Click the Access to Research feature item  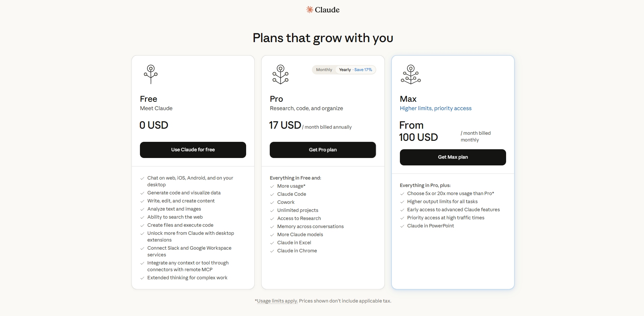point(299,218)
